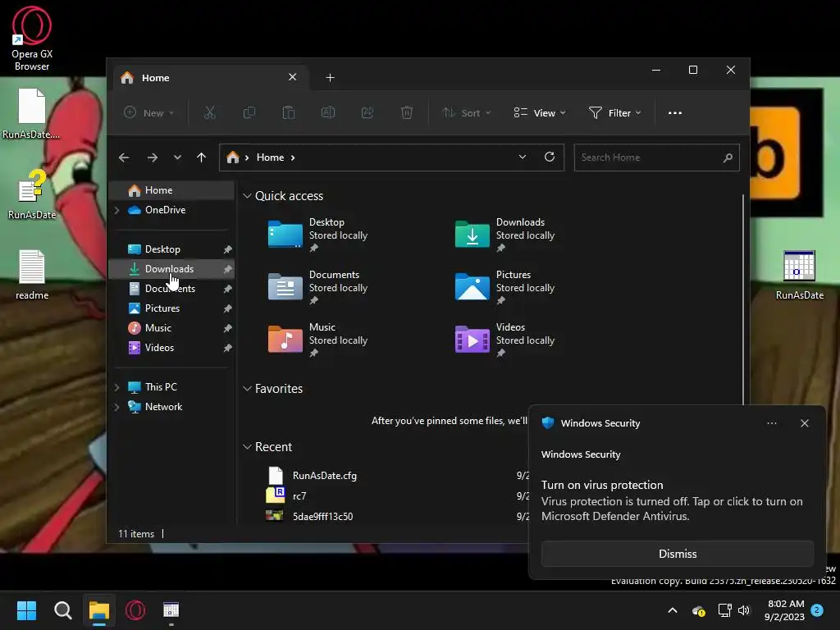Image resolution: width=840 pixels, height=630 pixels.
Task: Close the Home tab
Action: click(293, 77)
